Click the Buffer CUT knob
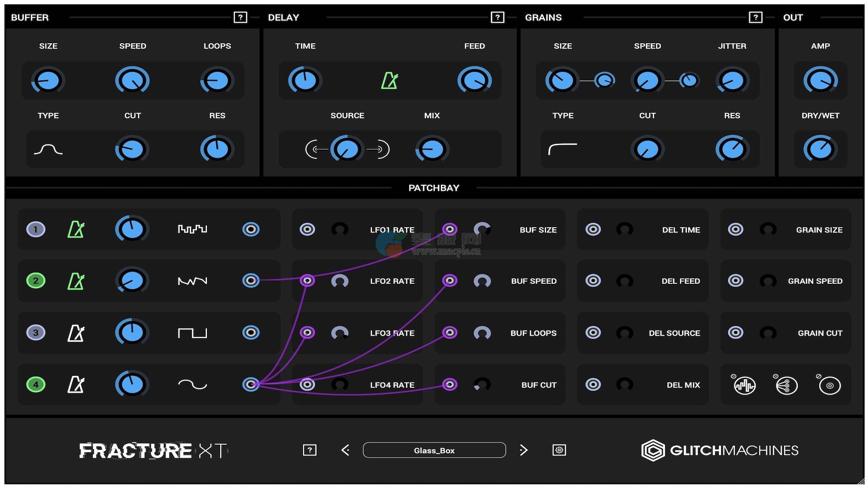 point(132,149)
